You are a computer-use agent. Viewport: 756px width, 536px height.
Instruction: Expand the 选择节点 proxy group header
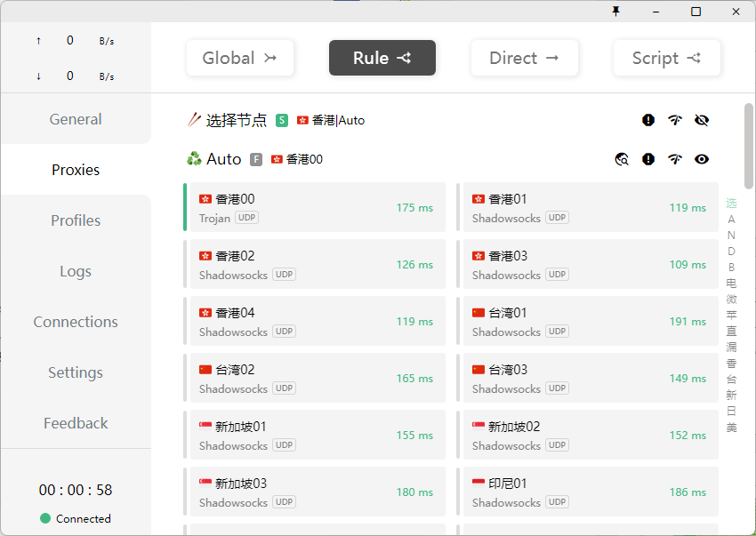tap(236, 120)
